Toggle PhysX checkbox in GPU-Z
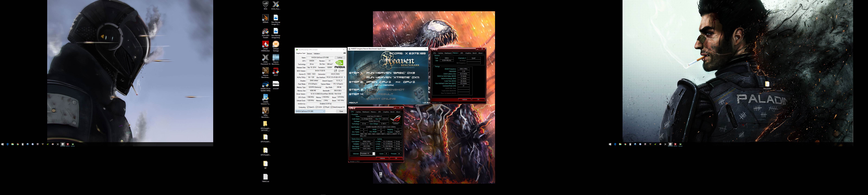 coord(324,107)
